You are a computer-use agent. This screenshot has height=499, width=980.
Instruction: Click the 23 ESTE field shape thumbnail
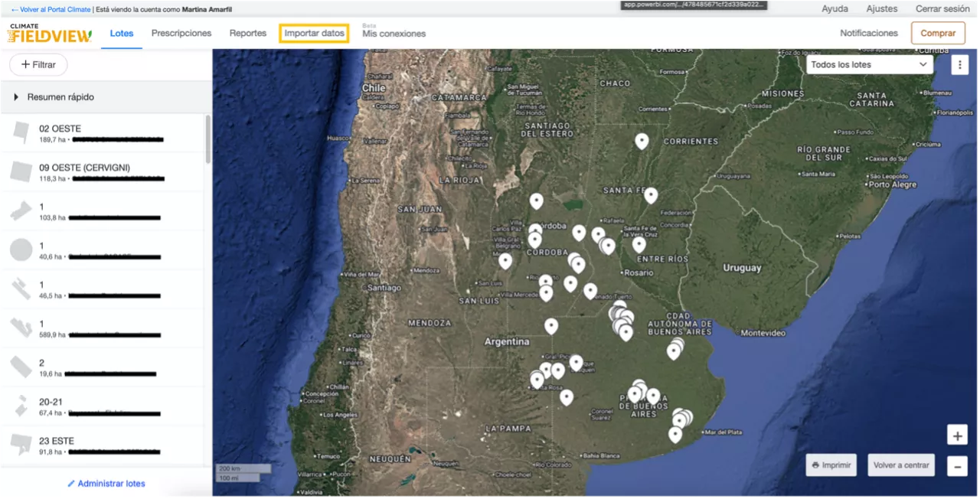click(x=21, y=445)
